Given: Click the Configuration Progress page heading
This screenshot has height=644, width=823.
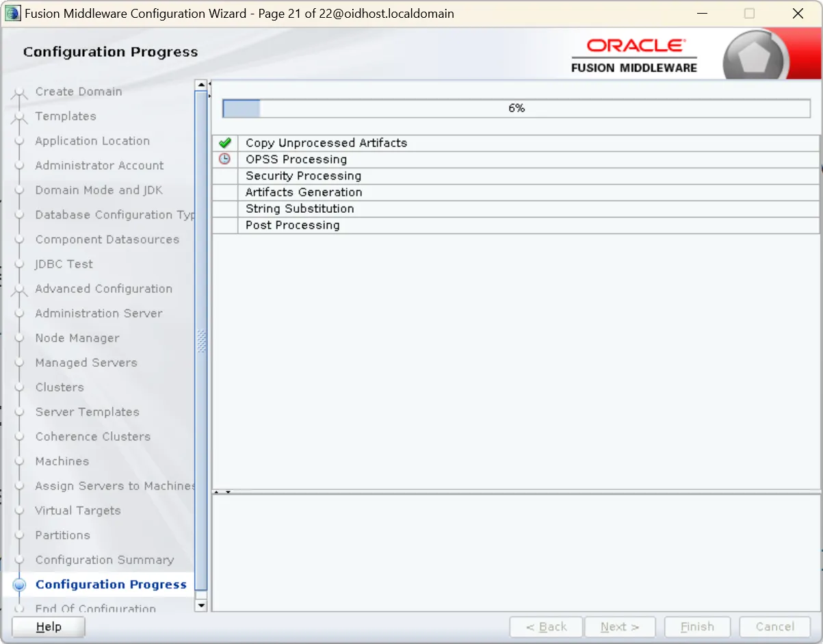Looking at the screenshot, I should pyautogui.click(x=110, y=52).
